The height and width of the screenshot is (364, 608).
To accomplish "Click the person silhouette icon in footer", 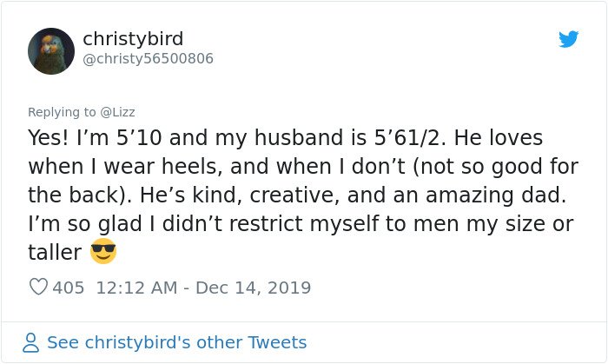I will coord(30,342).
